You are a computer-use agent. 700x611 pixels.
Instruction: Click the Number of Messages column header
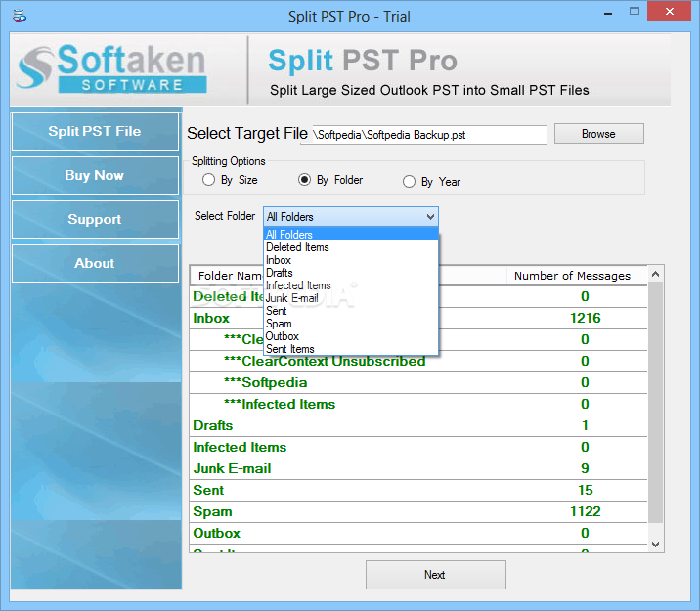(577, 276)
